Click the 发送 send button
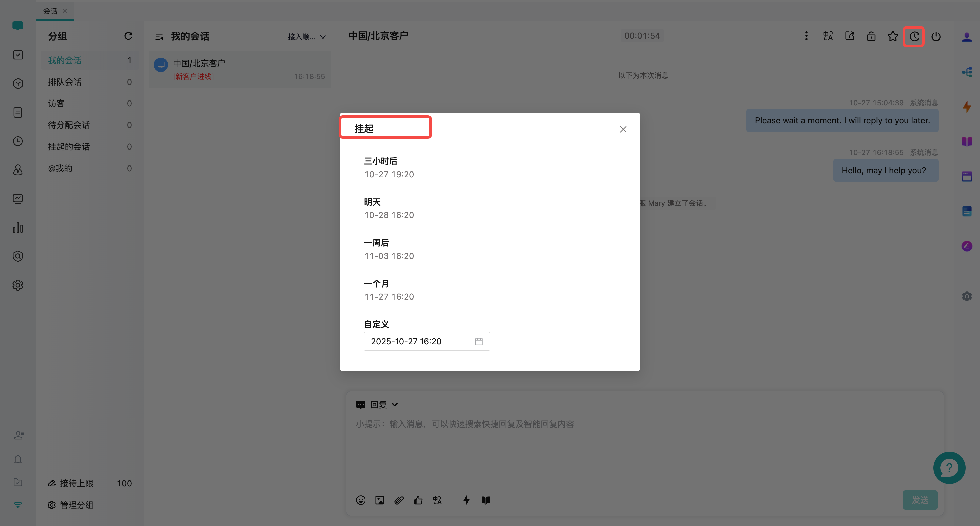The image size is (980, 526). tap(920, 500)
